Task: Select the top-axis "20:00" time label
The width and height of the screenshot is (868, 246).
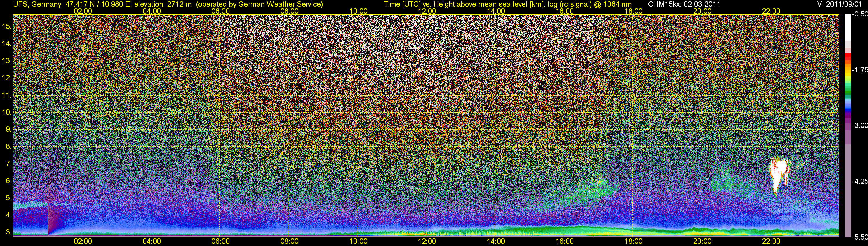Action: coord(702,11)
